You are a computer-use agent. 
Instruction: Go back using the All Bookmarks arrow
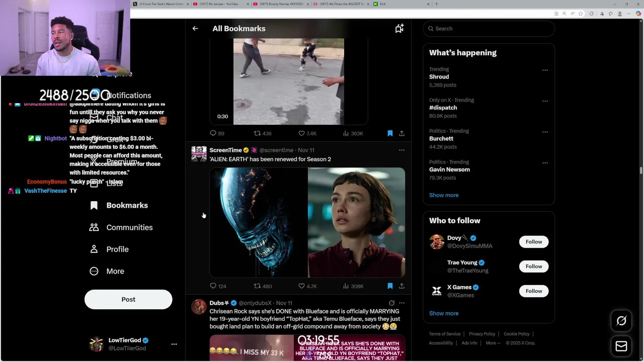pos(195,29)
